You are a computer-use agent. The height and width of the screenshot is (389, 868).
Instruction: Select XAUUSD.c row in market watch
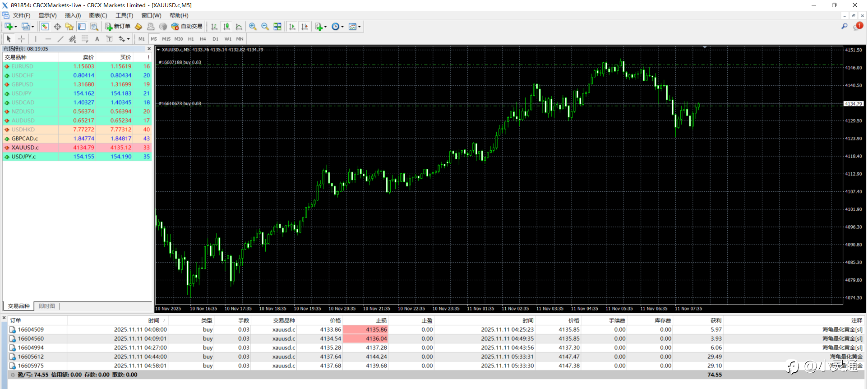(x=25, y=148)
